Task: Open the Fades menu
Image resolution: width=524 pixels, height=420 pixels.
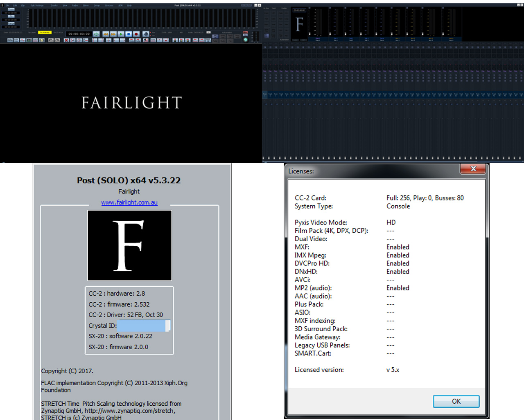Action: tap(75, 5)
